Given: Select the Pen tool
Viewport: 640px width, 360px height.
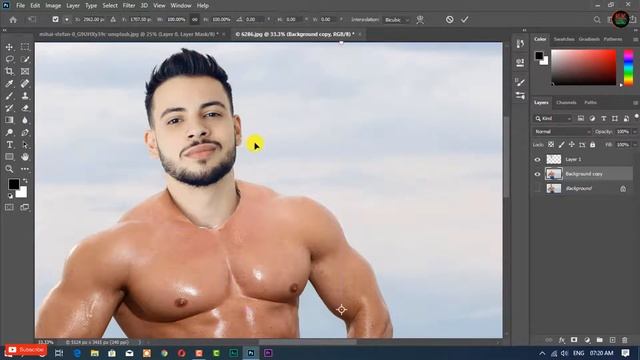Looking at the screenshot, I should 25,132.
